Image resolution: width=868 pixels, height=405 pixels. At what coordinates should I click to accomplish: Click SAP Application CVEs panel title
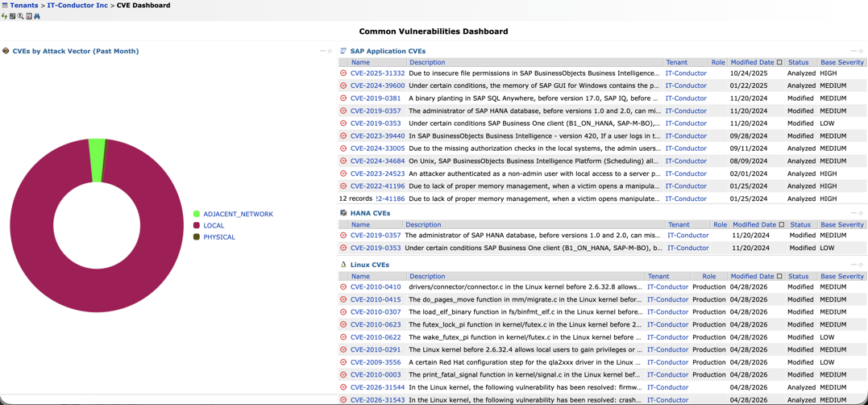(x=388, y=51)
